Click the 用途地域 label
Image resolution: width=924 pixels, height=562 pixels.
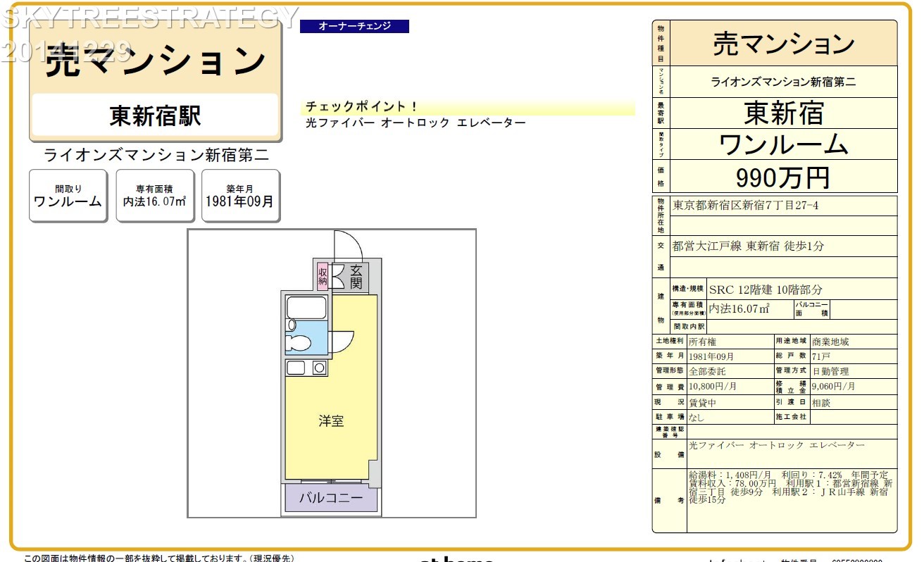[792, 342]
